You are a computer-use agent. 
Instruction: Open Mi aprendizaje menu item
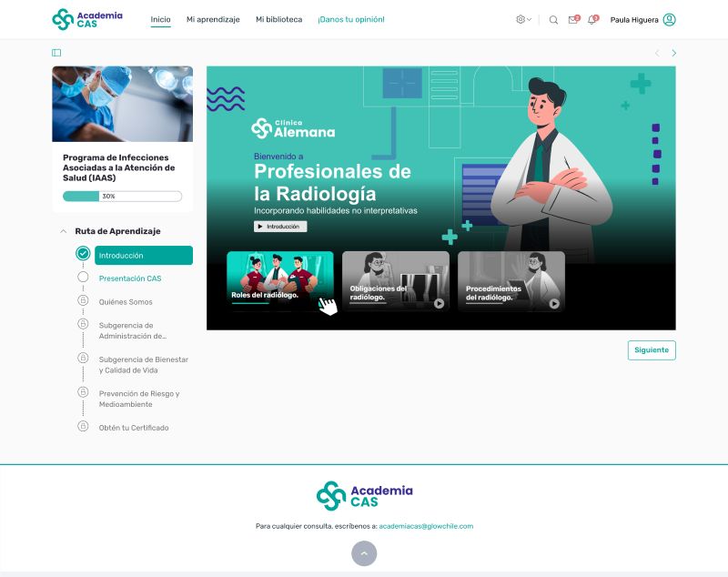pos(213,19)
